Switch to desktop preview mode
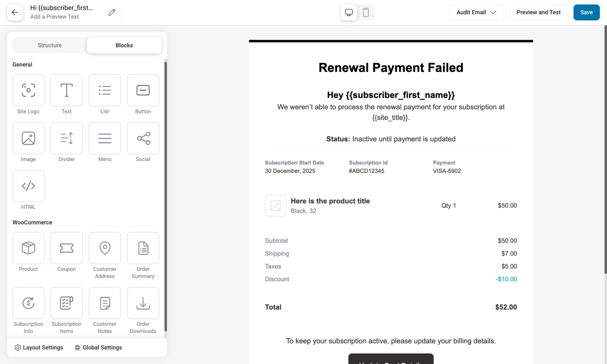The image size is (607, 364). click(x=349, y=12)
